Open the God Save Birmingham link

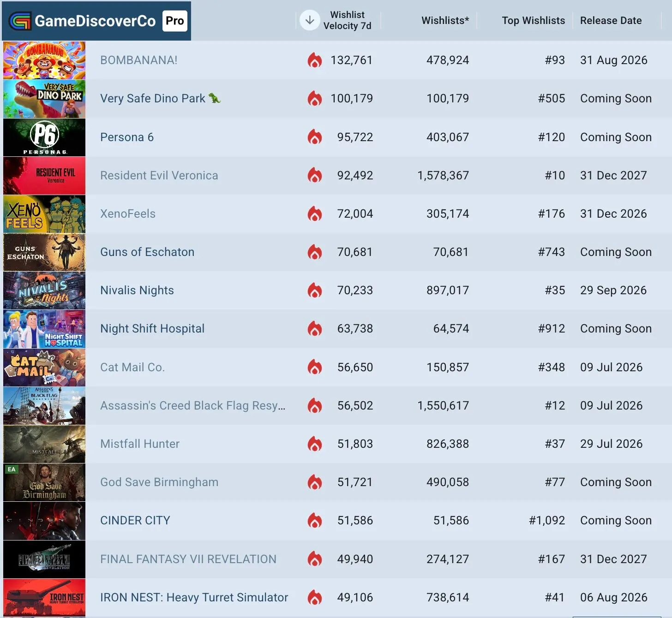click(x=159, y=482)
